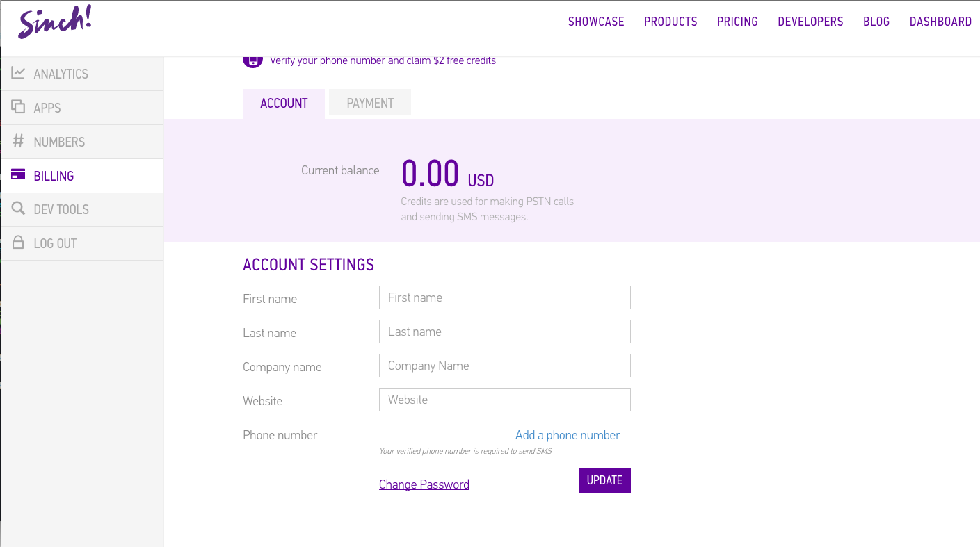The image size is (980, 547).
Task: Click verify phone number and claim credits link
Action: coord(383,60)
